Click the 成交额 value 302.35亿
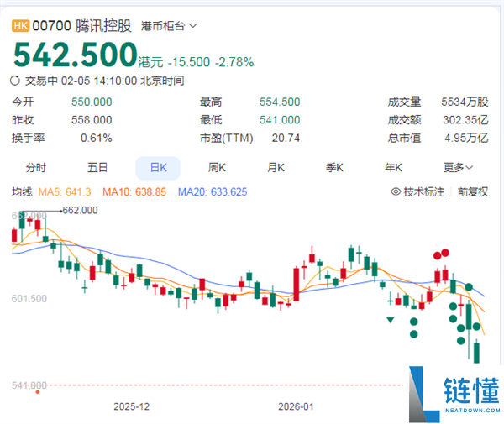 465,120
